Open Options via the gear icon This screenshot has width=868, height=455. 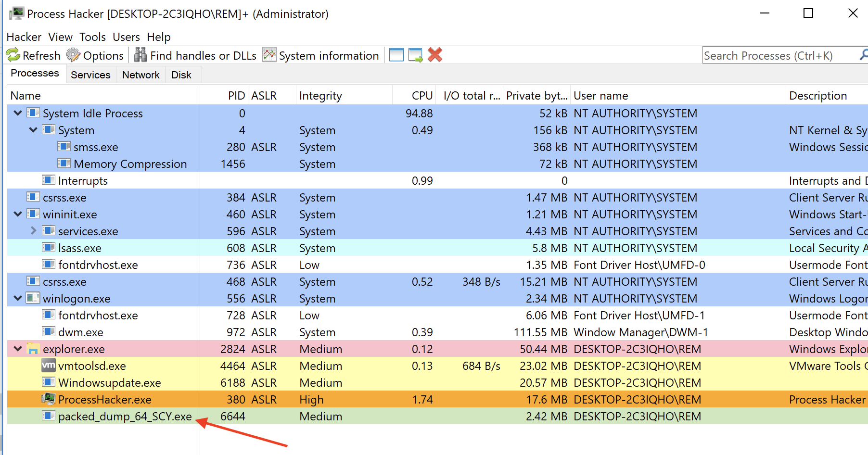click(73, 55)
